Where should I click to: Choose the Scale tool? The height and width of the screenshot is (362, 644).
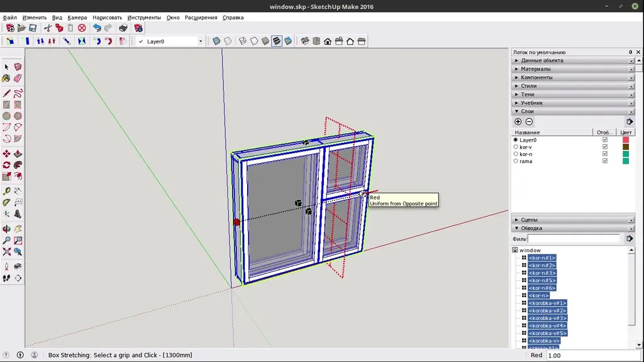[6, 176]
